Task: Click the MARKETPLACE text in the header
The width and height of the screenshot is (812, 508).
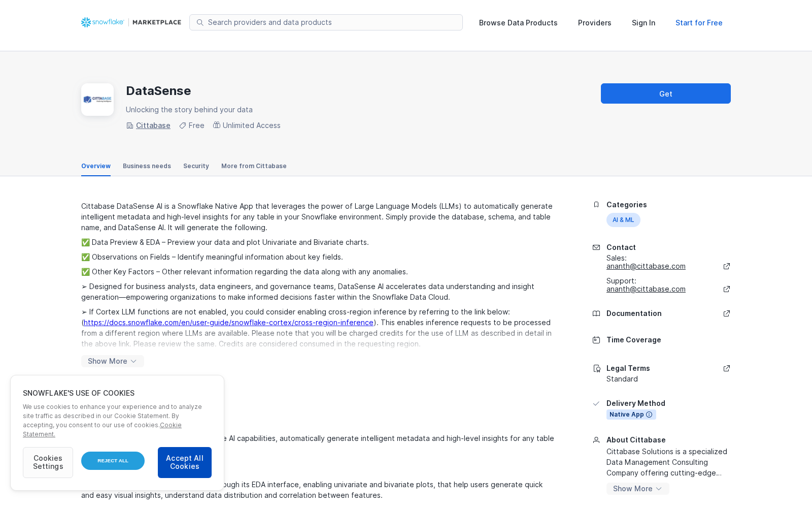Action: [x=157, y=22]
